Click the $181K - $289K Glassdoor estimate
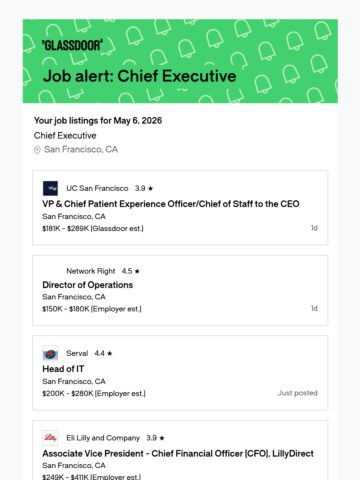The width and height of the screenshot is (360, 480). tap(93, 229)
